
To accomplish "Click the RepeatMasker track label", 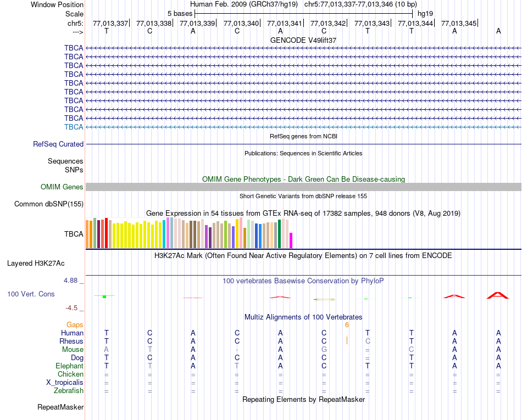I will point(60,407).
